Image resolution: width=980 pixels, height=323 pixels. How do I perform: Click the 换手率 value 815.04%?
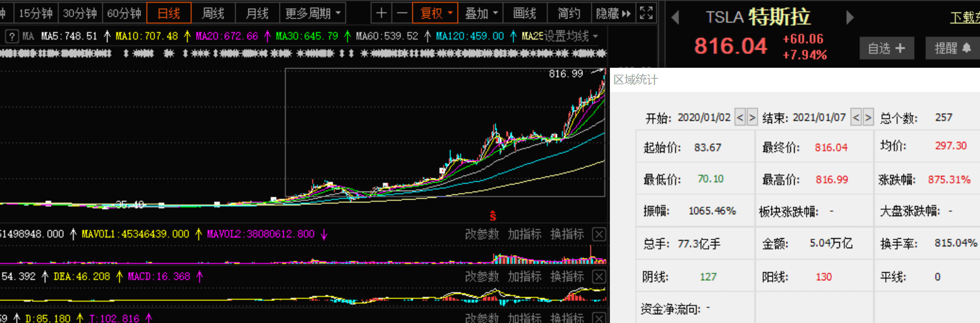click(x=956, y=243)
